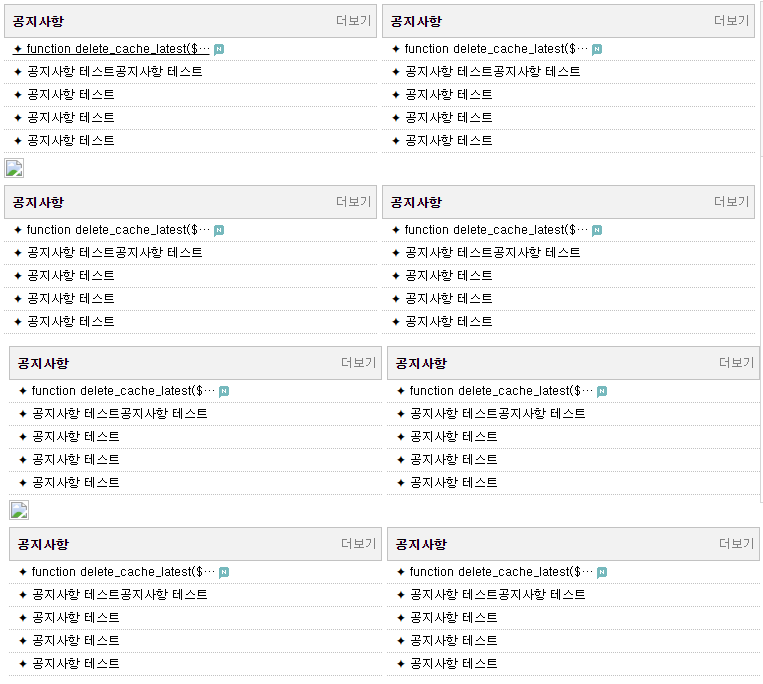Click the 공지사항 heading of the top-left widget
Image resolution: width=763 pixels, height=684 pixels.
38,21
